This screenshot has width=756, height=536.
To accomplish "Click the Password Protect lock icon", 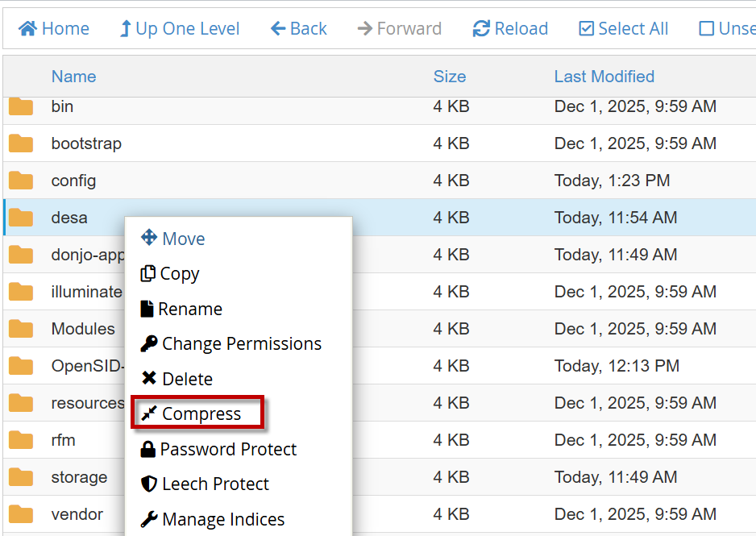I will (148, 449).
